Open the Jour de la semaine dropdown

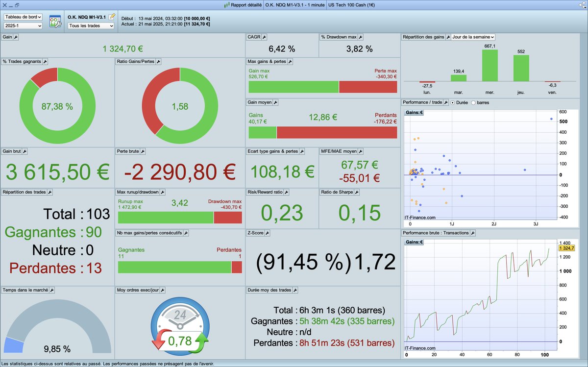click(x=473, y=37)
